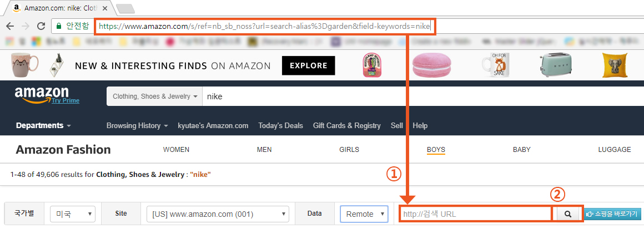Click the Try Prime link

(66, 100)
